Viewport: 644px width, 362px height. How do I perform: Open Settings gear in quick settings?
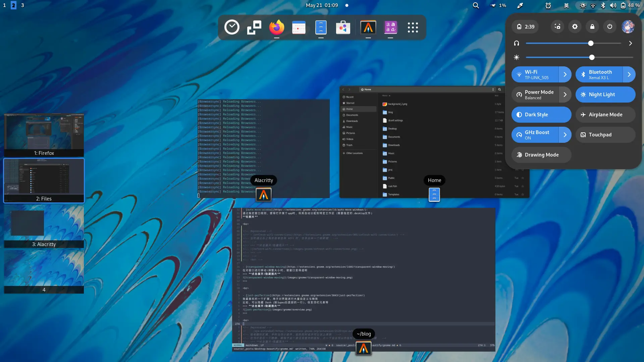tap(575, 26)
